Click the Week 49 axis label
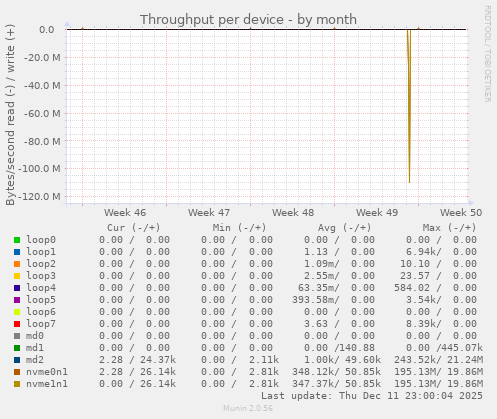 click(377, 213)
